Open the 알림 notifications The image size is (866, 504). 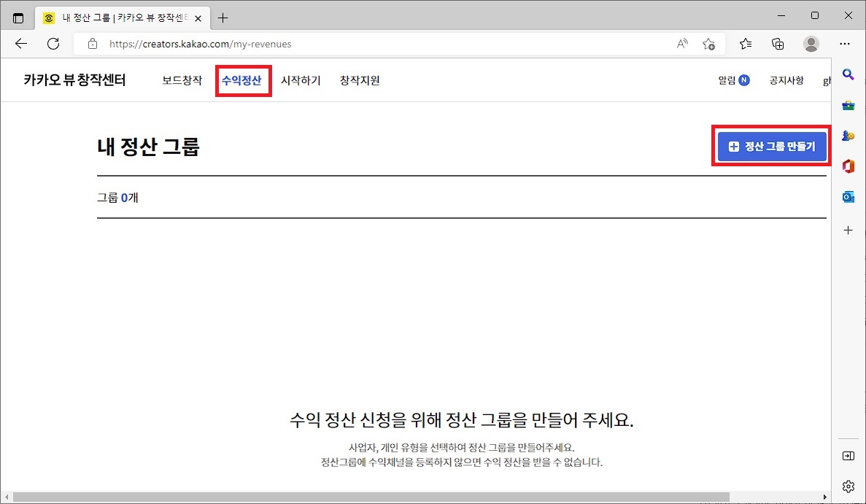[x=733, y=80]
